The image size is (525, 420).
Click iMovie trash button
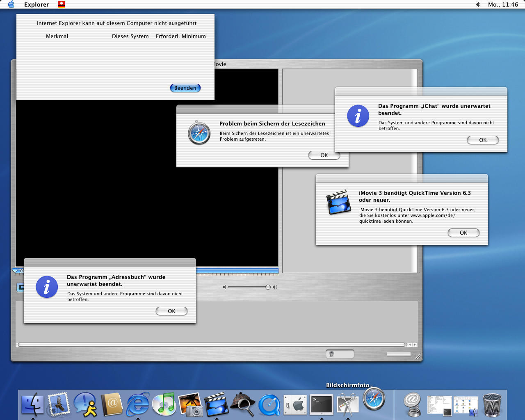point(340,354)
